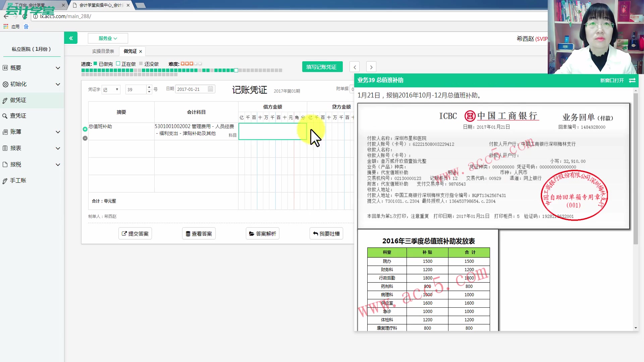Click green add-row plus icon
Image resolution: width=644 pixels, height=362 pixels.
[x=85, y=129]
